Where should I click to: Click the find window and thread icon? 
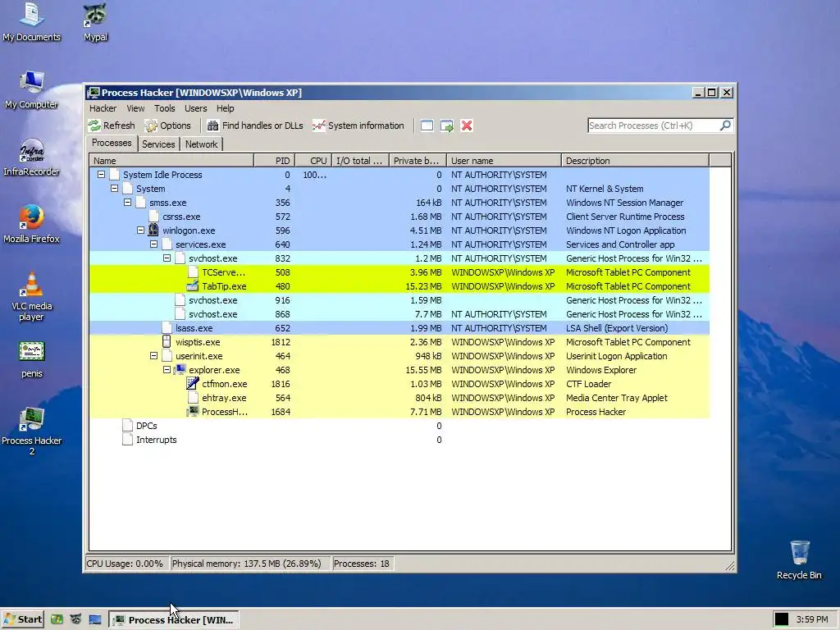(447, 126)
